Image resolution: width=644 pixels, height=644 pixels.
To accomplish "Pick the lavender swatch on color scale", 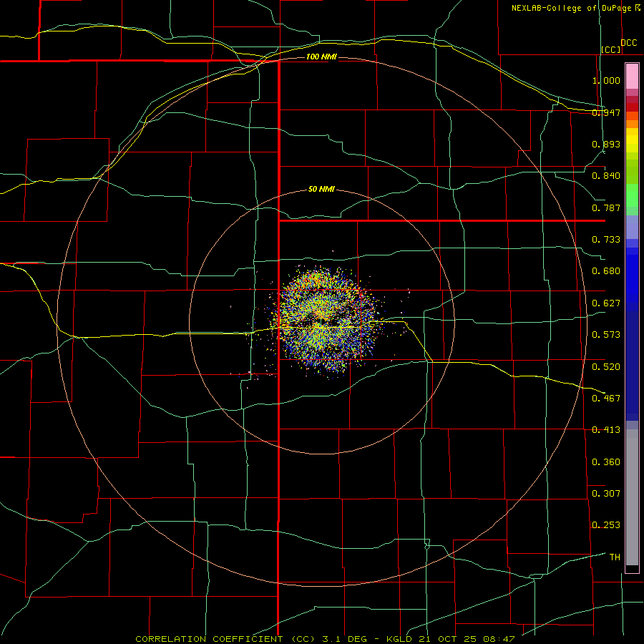I will coord(632,227).
